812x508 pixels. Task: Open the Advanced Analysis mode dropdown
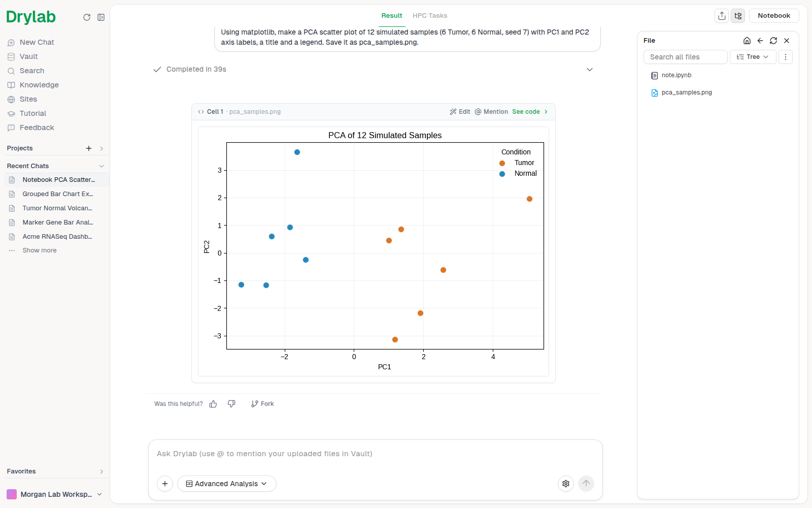[226, 484]
